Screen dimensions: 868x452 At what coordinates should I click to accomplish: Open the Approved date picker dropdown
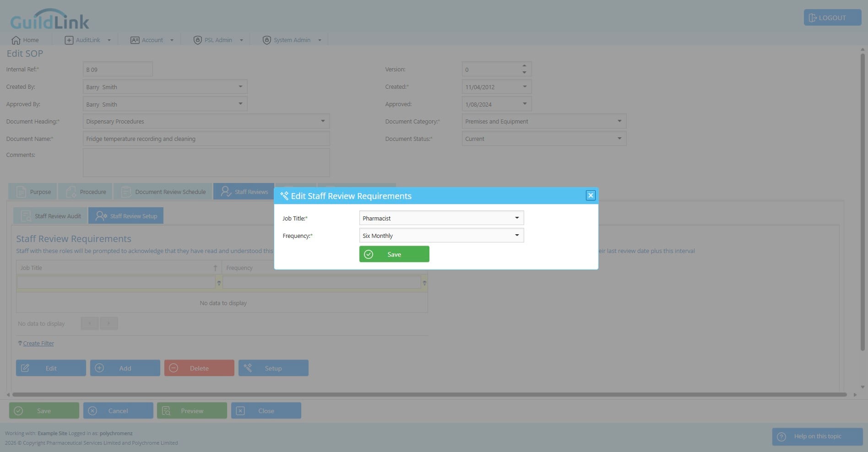(x=525, y=104)
